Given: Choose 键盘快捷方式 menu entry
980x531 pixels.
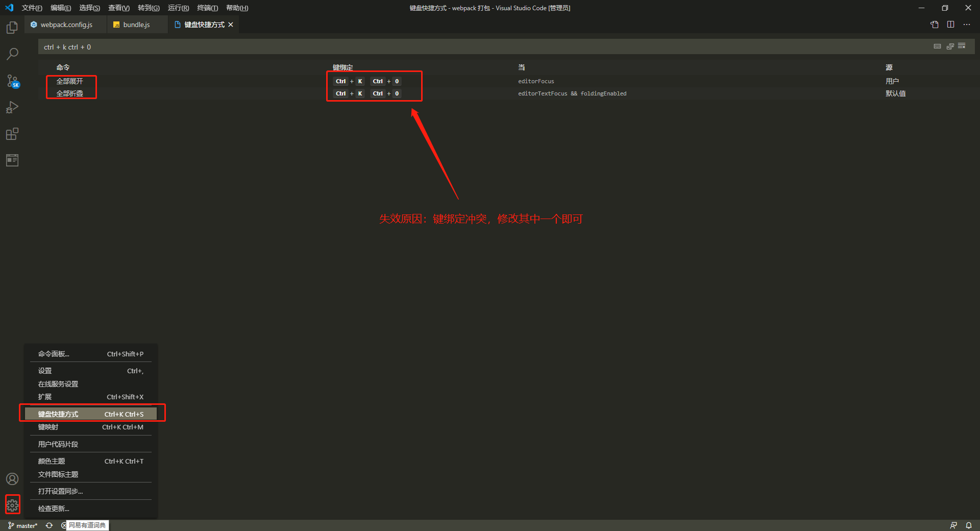Looking at the screenshot, I should click(91, 414).
